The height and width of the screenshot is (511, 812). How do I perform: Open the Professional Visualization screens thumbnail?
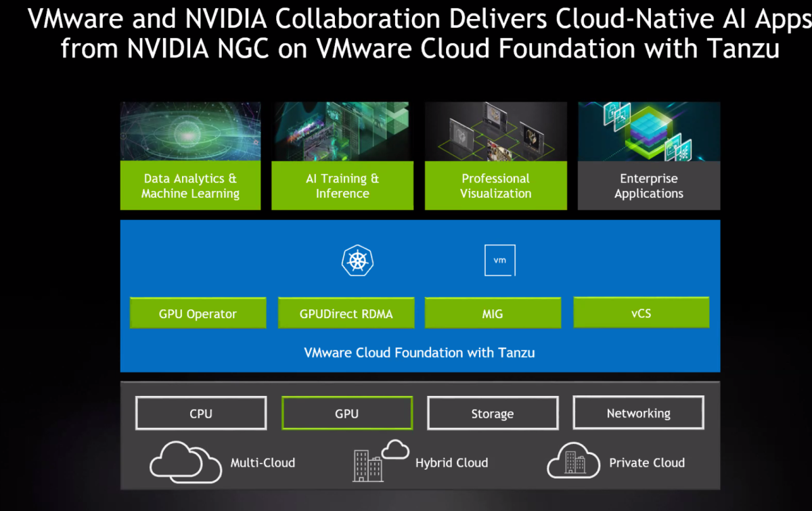point(496,131)
